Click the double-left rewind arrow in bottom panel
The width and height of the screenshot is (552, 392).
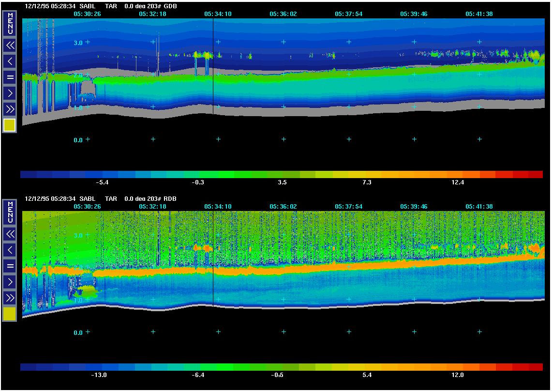pyautogui.click(x=10, y=234)
